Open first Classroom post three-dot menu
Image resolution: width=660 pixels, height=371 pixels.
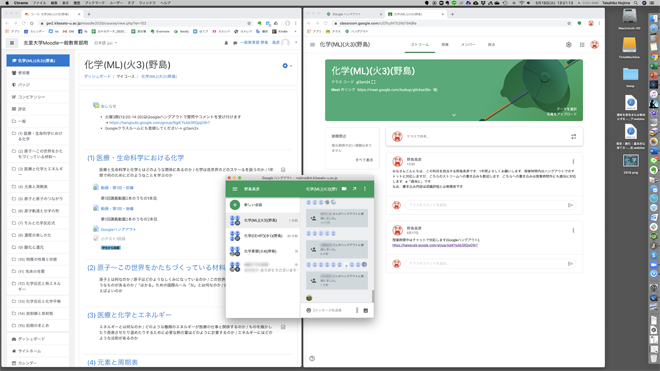pos(573,162)
